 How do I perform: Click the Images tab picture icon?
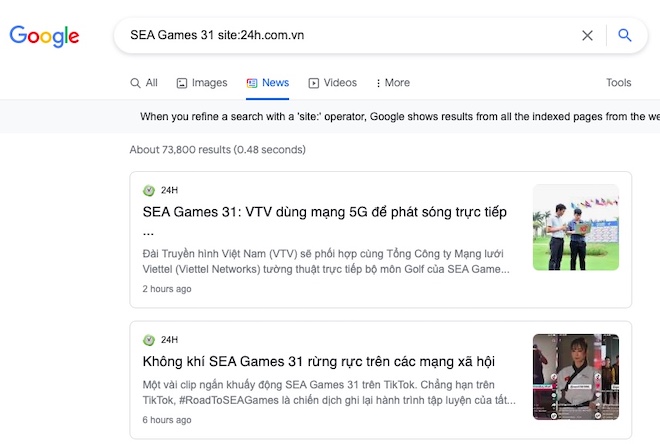pos(182,83)
